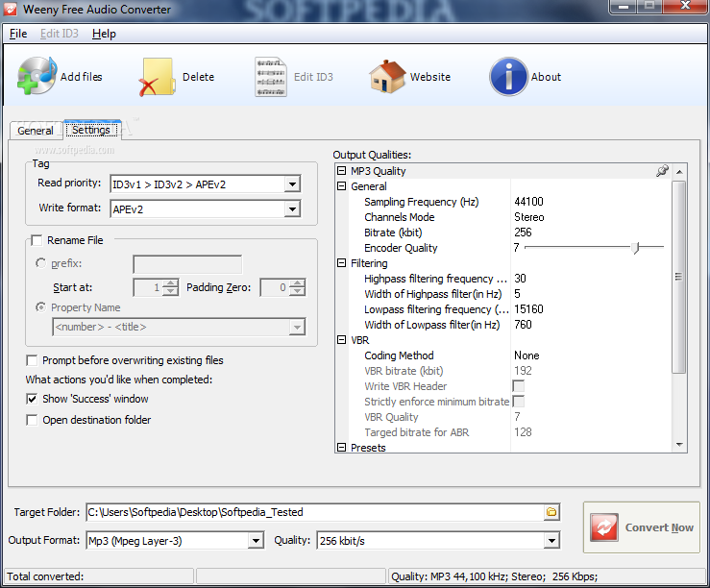Click the Encoder Quality slider handle
Image resolution: width=710 pixels, height=588 pixels.
(x=636, y=248)
